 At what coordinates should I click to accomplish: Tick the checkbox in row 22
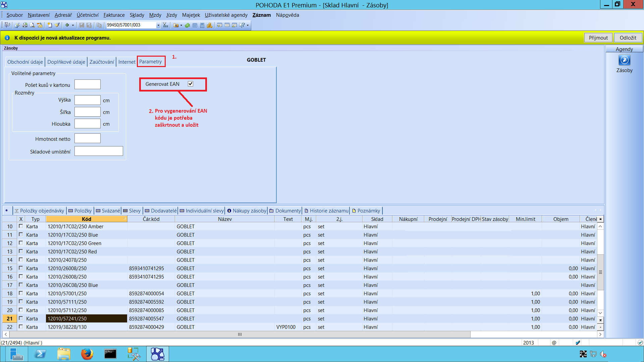click(21, 327)
